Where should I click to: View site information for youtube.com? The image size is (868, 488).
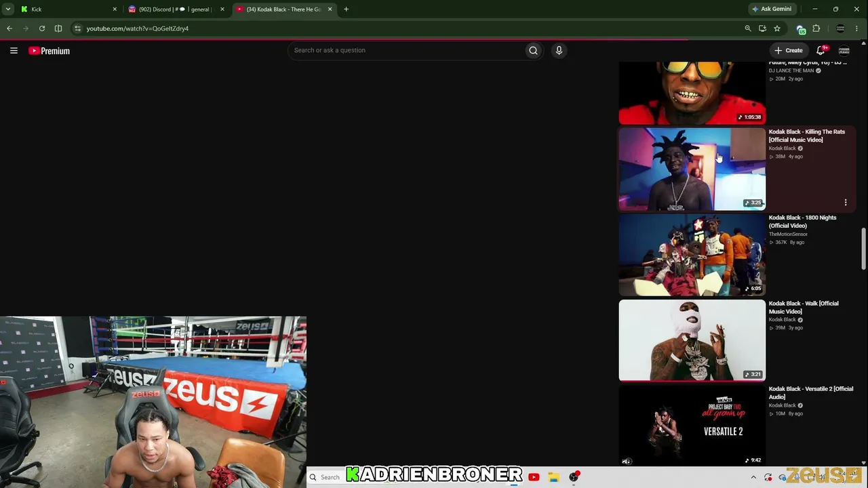(x=77, y=28)
